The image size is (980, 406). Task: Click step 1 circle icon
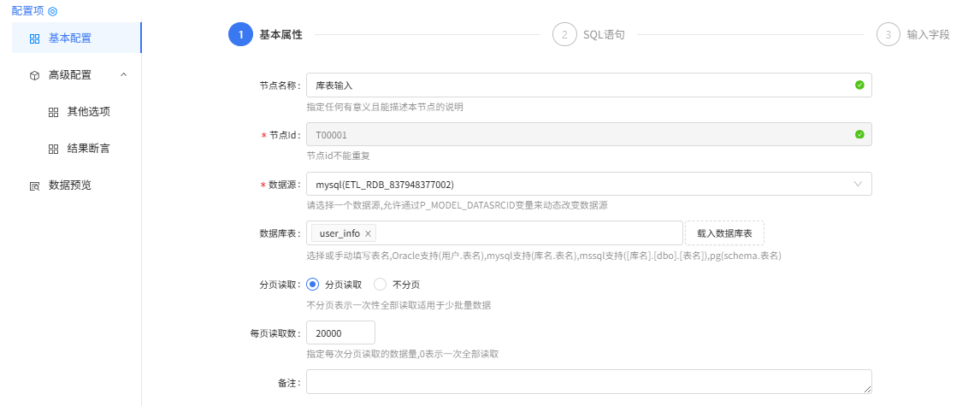240,34
